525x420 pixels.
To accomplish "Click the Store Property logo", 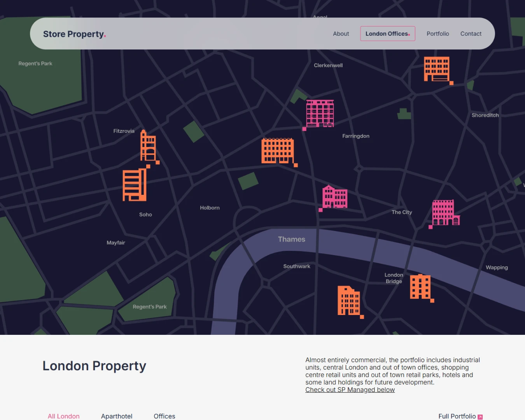I will [74, 34].
